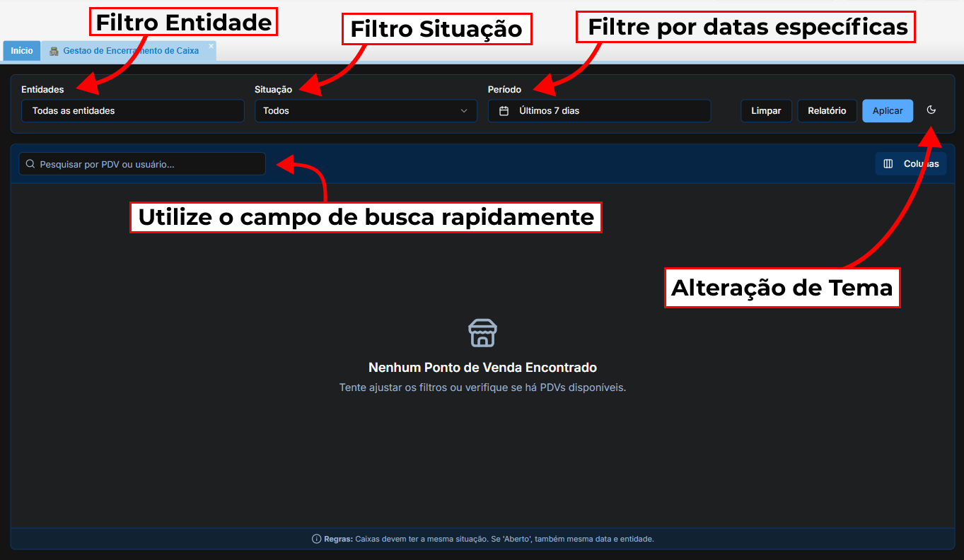Open the Últimos 7 dias period picker
Screen dimensions: 964x560
pyautogui.click(x=599, y=111)
